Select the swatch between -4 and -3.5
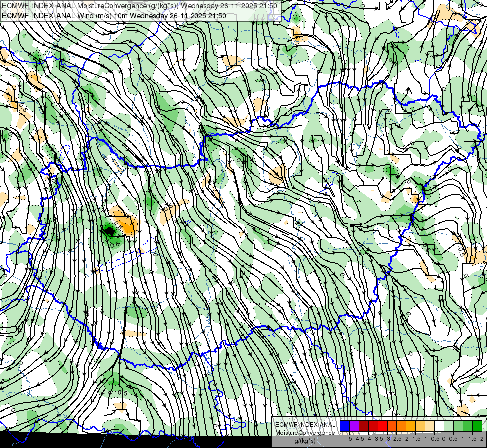487x448 pixels. tap(373, 426)
